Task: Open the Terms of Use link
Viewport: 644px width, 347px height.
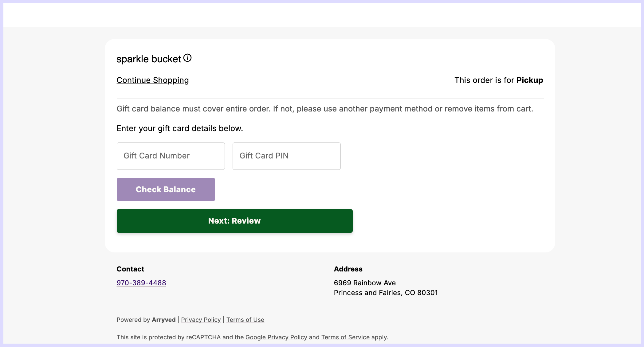Action: [245, 320]
